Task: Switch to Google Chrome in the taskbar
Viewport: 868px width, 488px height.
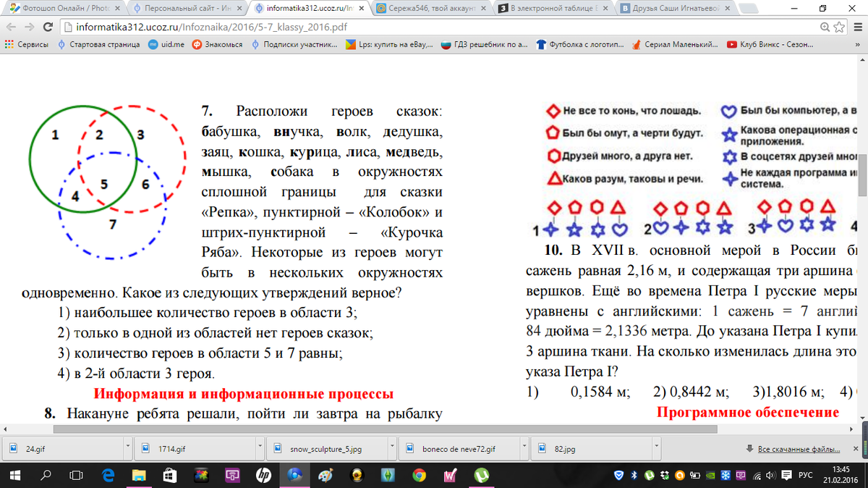Action: point(419,475)
